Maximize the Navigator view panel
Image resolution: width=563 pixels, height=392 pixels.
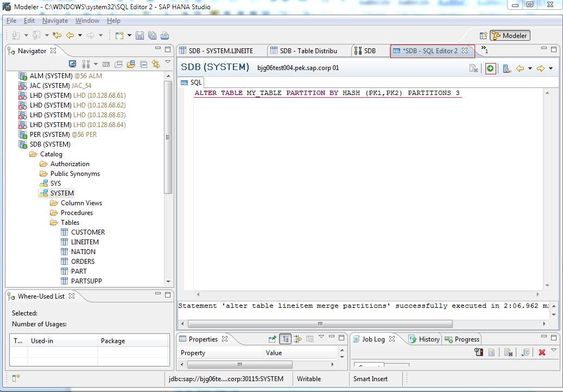(x=168, y=49)
